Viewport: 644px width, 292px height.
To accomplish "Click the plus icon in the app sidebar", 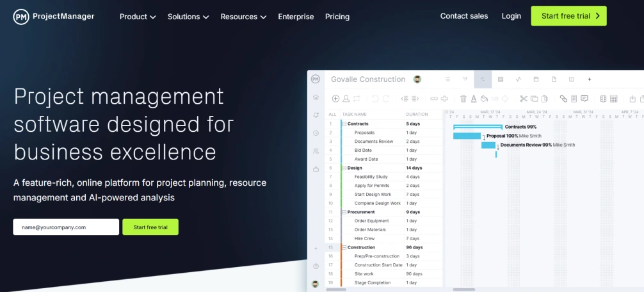I will tap(316, 248).
